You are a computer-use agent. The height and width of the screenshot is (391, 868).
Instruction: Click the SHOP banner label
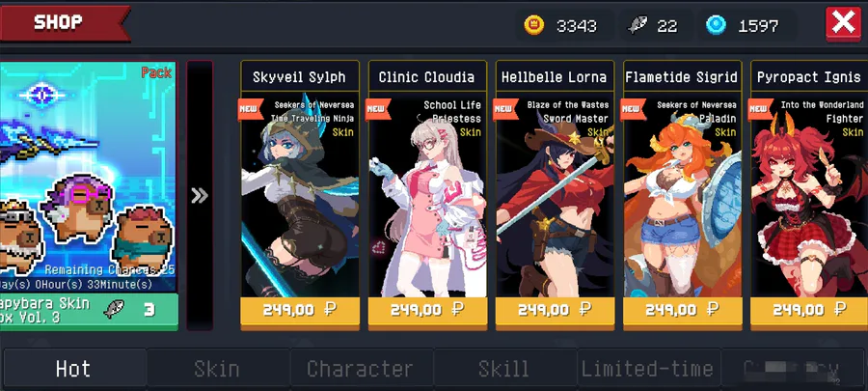click(58, 23)
